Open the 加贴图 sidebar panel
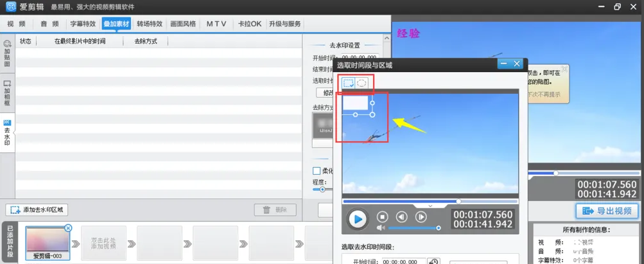The width and height of the screenshot is (644, 264). (x=7, y=54)
